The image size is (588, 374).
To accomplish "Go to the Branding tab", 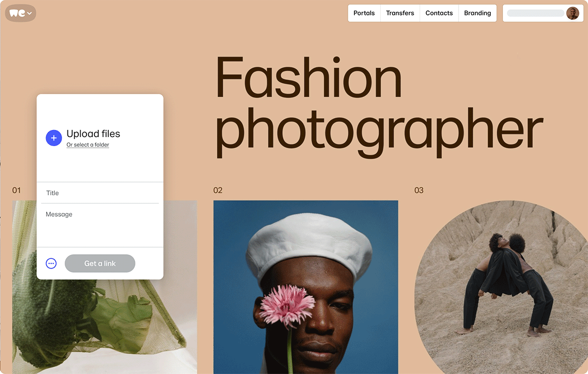I will coord(478,13).
